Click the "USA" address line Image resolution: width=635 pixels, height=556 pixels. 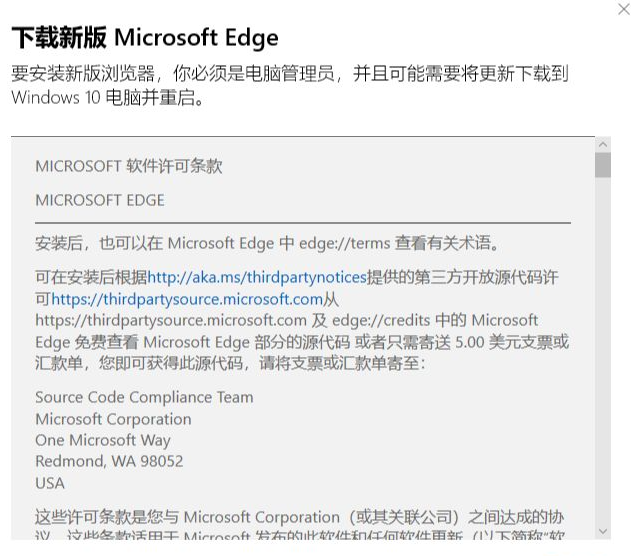pos(50,483)
